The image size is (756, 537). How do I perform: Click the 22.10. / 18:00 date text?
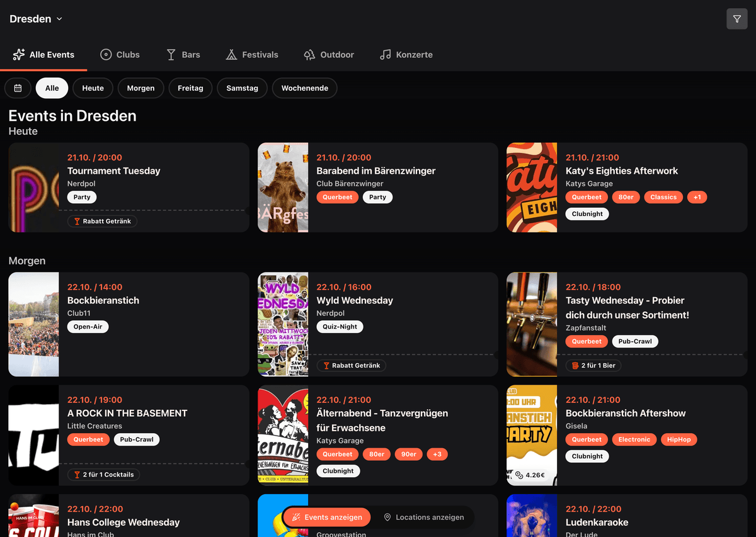point(593,287)
